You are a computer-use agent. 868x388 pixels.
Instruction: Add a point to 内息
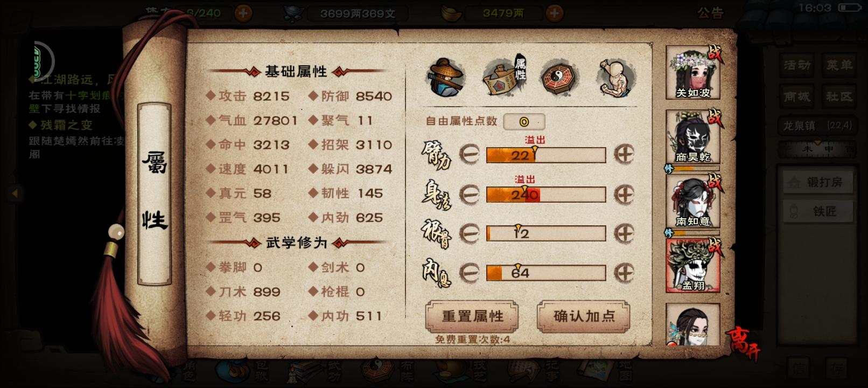(x=624, y=273)
